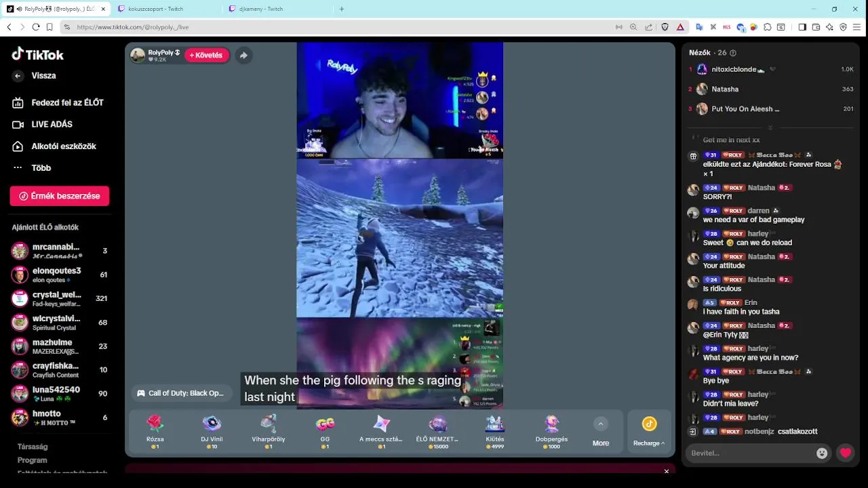Click Program footer link

point(33,460)
